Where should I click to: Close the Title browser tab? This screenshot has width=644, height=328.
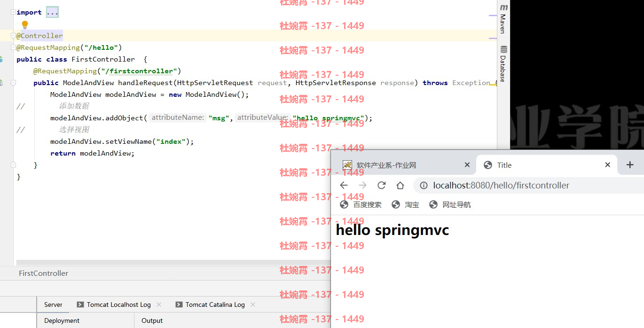[x=607, y=165]
